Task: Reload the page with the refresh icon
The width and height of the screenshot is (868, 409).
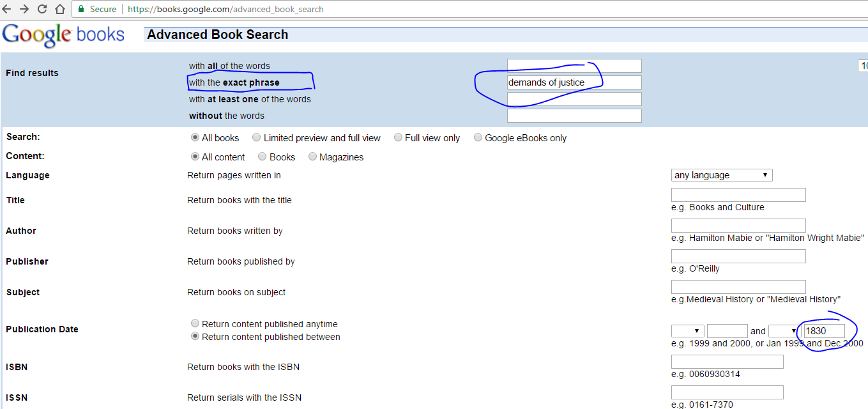Action: [42, 9]
